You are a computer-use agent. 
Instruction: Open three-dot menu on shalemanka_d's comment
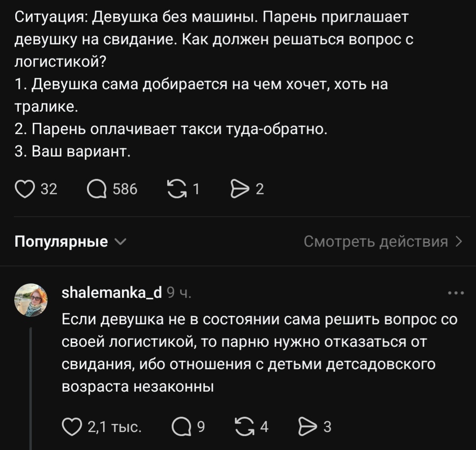(456, 293)
